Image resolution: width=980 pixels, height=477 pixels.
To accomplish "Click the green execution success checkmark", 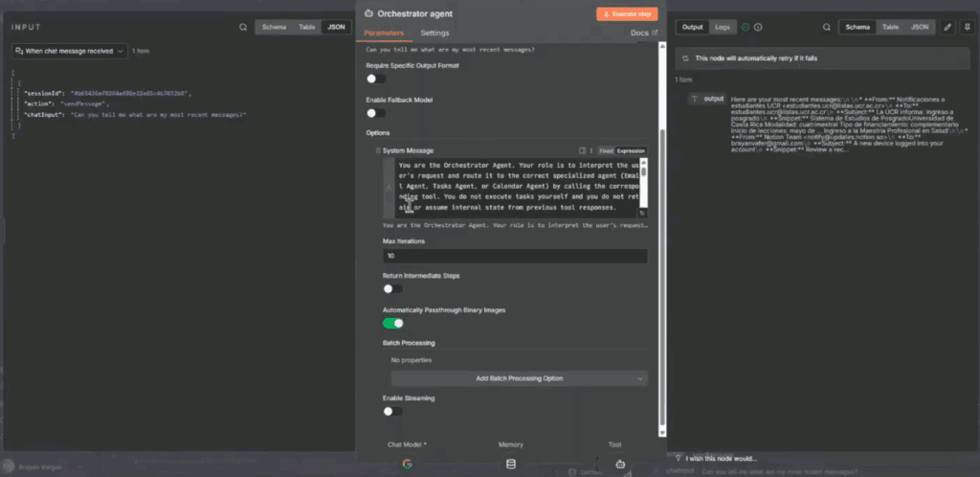I will click(x=745, y=27).
